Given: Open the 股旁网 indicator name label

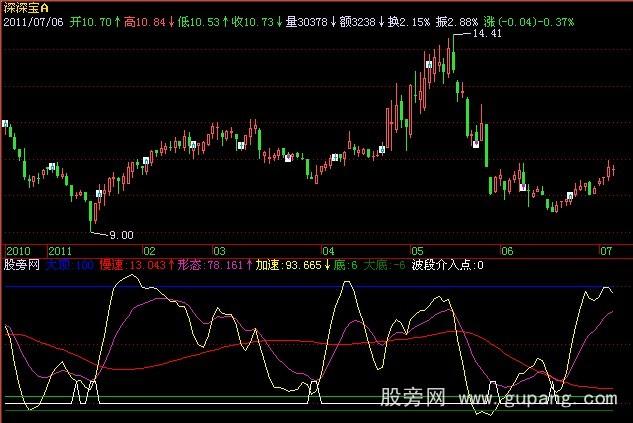Looking at the screenshot, I should (22, 266).
